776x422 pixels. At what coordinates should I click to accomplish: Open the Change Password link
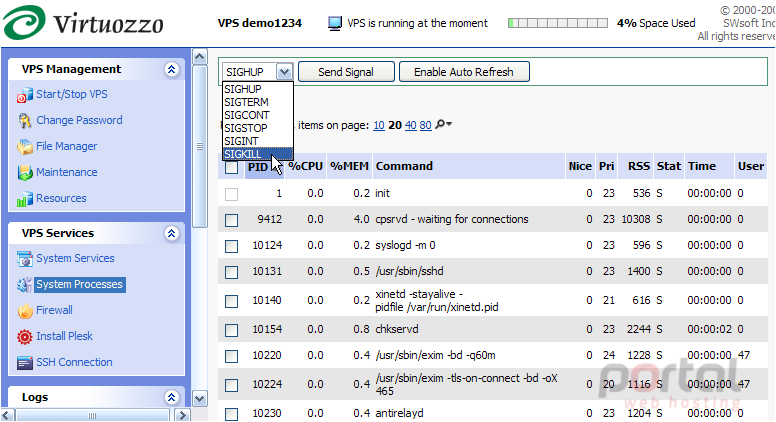tap(79, 120)
